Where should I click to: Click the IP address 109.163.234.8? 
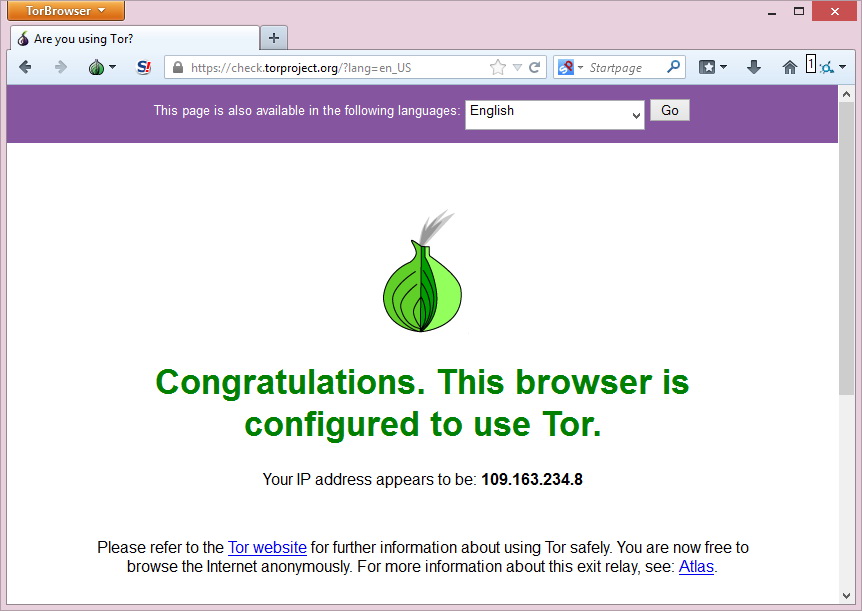tap(532, 479)
